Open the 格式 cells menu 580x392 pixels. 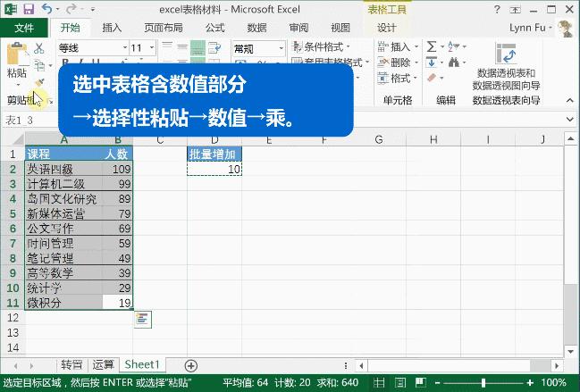click(398, 79)
